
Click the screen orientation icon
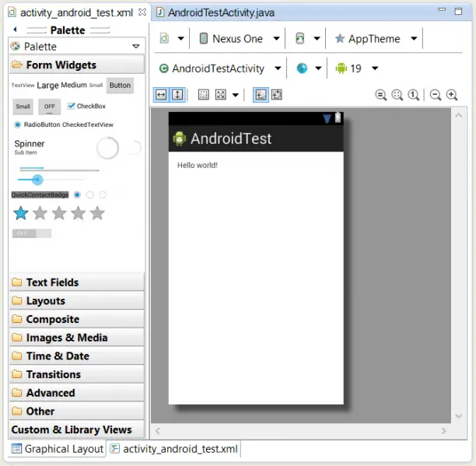click(300, 39)
